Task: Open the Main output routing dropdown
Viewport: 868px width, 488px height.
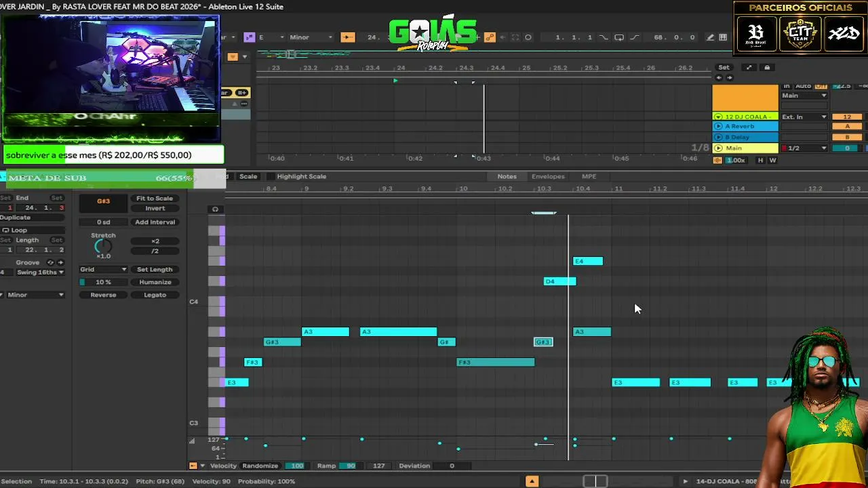Action: click(804, 96)
